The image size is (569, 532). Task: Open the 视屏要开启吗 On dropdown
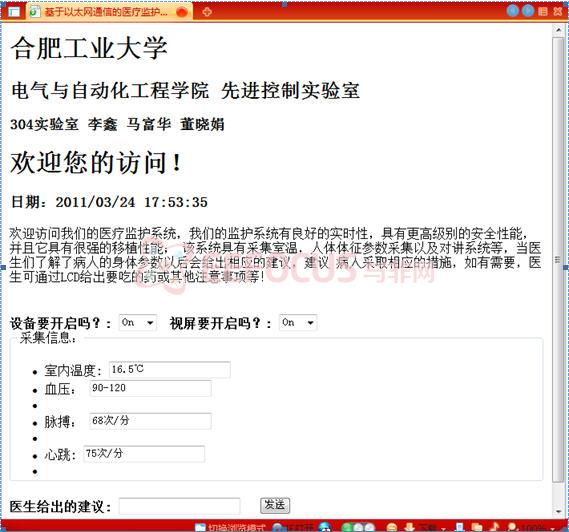coord(298,323)
